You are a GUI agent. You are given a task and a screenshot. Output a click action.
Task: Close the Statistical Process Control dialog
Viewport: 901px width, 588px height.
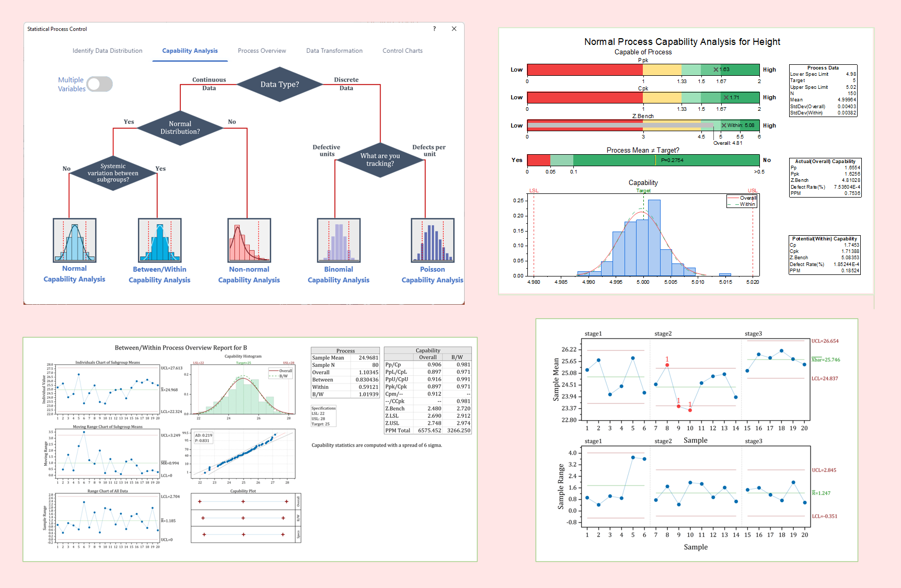[454, 29]
